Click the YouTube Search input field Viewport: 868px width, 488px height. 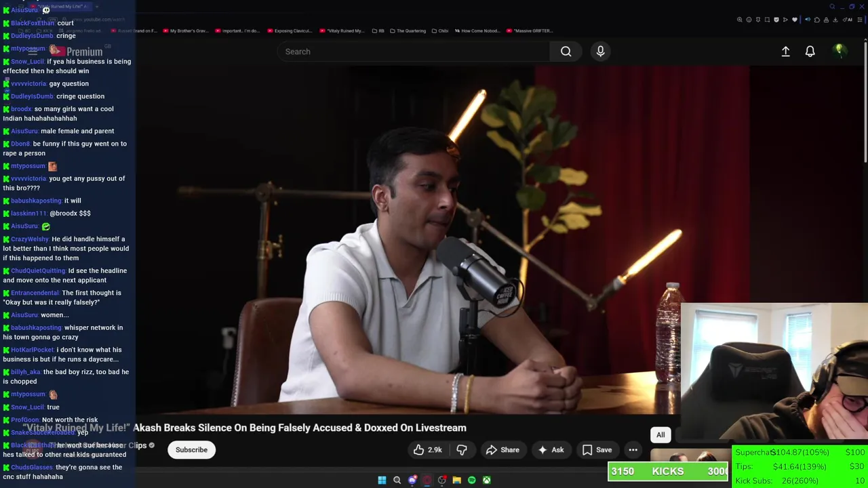tap(414, 52)
